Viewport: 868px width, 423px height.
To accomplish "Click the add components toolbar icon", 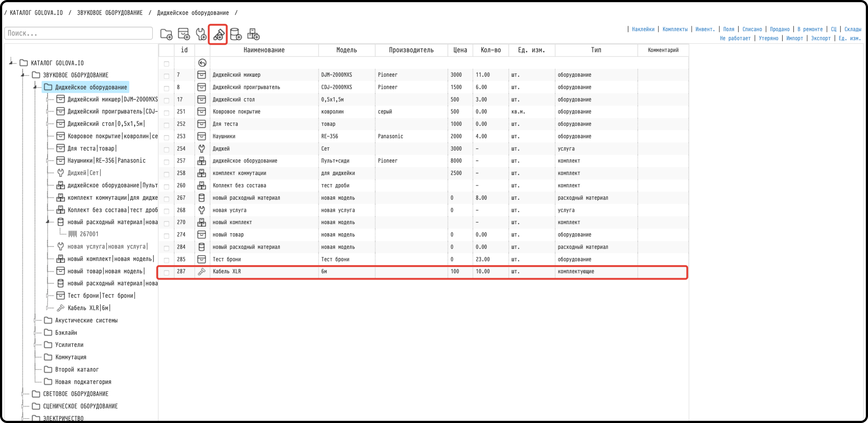I will pos(218,34).
